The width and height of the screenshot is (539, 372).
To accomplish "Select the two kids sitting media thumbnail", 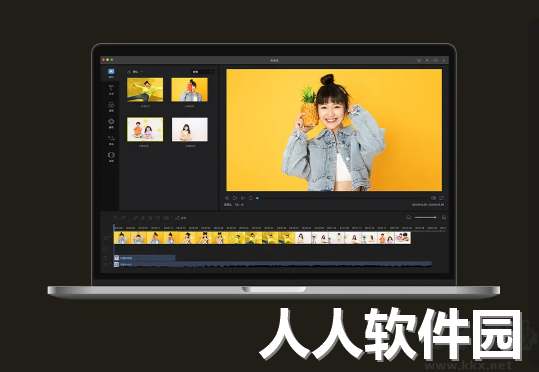I will 145,129.
